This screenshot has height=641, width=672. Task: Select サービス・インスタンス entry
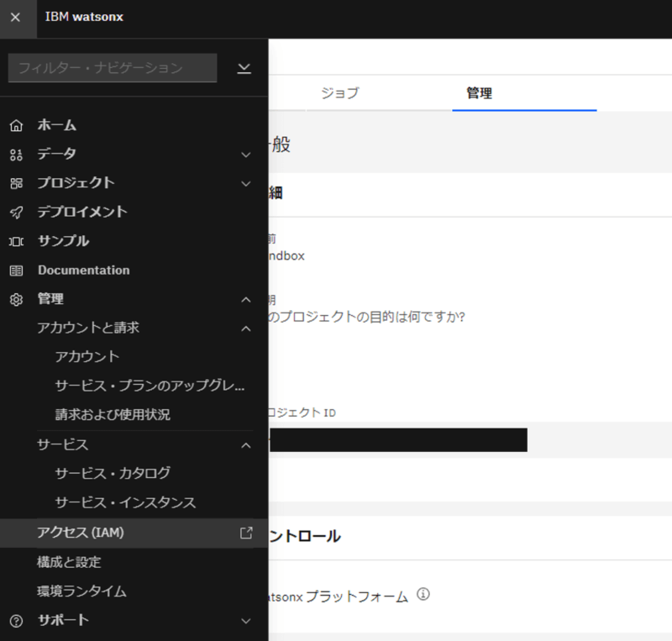coord(125,502)
